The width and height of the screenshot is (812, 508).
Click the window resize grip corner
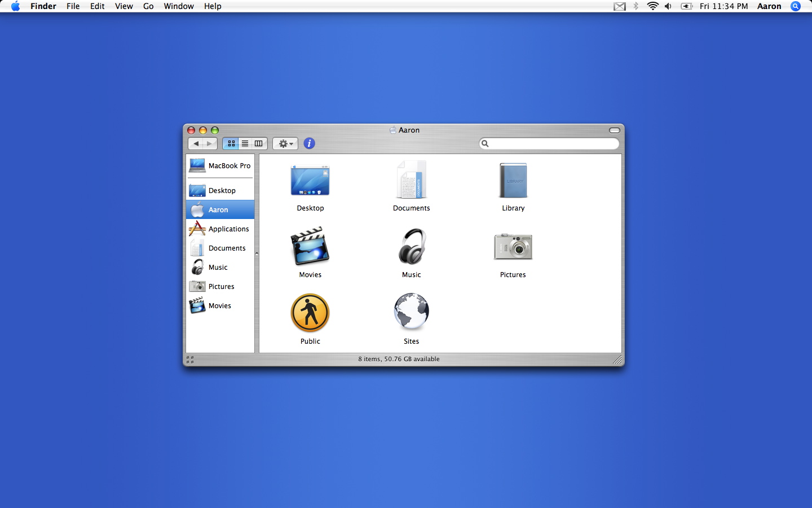pyautogui.click(x=617, y=360)
